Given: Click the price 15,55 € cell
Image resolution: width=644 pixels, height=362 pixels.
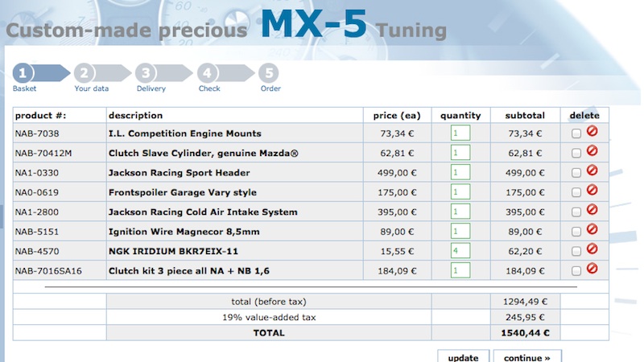Looking at the screenshot, I should point(397,251).
